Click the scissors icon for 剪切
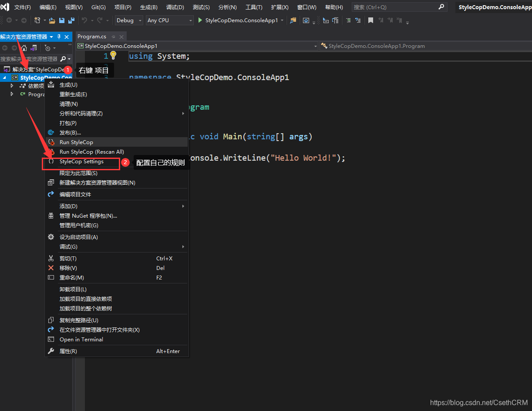This screenshot has width=532, height=411. [x=51, y=259]
